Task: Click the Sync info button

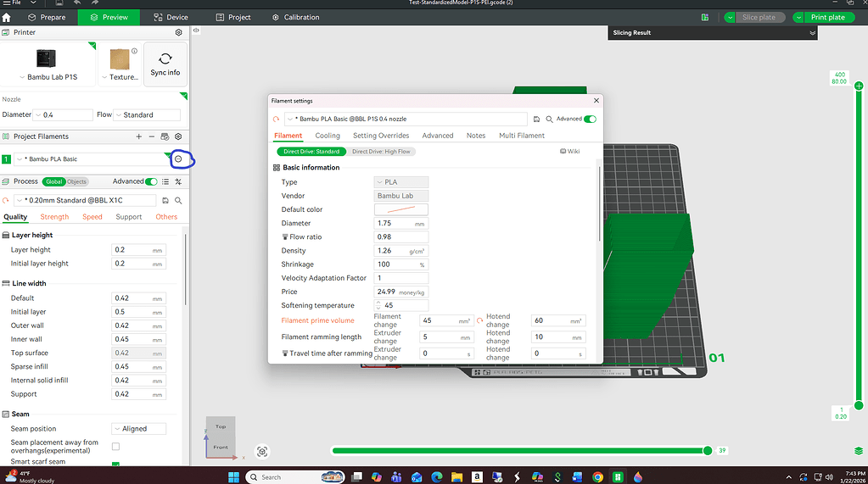Action: [165, 64]
